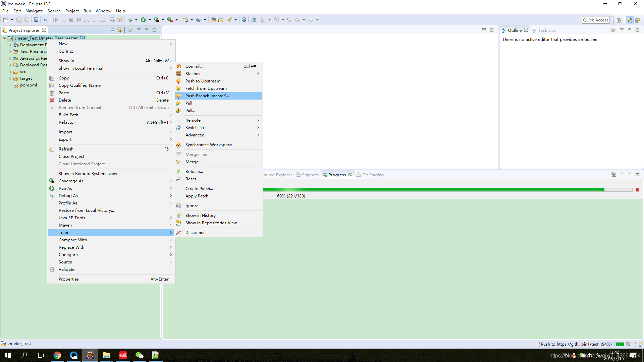Screen dimensions: 644x362
Task: Select pom.xml in Project Explorer
Action: pos(28,85)
